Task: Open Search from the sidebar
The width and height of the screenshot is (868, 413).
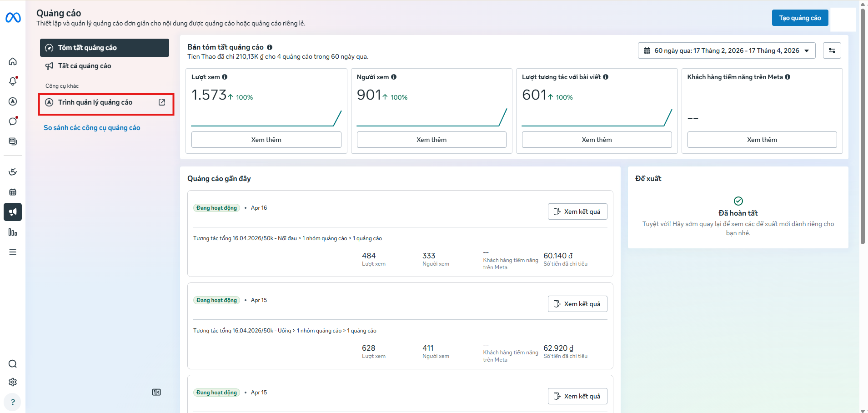Action: (x=13, y=364)
